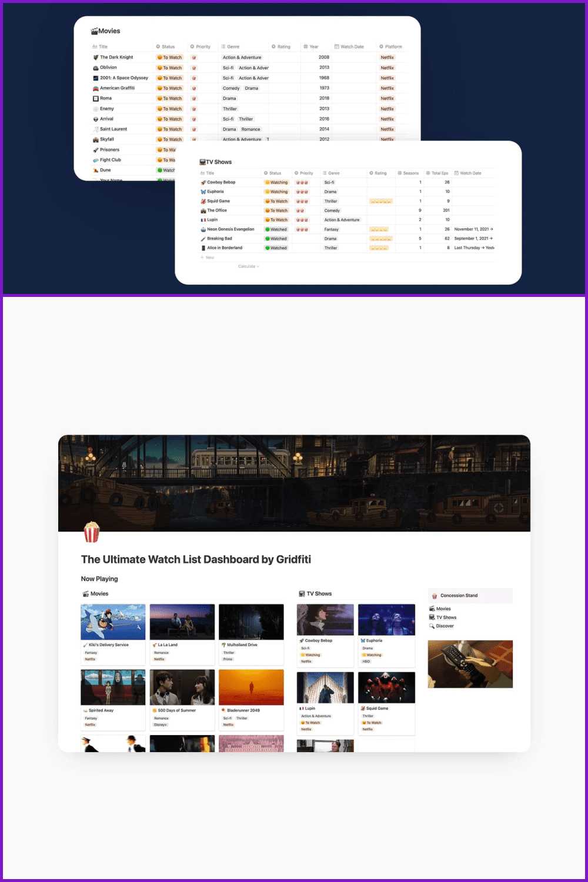Image resolution: width=588 pixels, height=882 pixels.
Task: Click the TV Shows gallery television icon on dashboard
Action: pos(302,594)
